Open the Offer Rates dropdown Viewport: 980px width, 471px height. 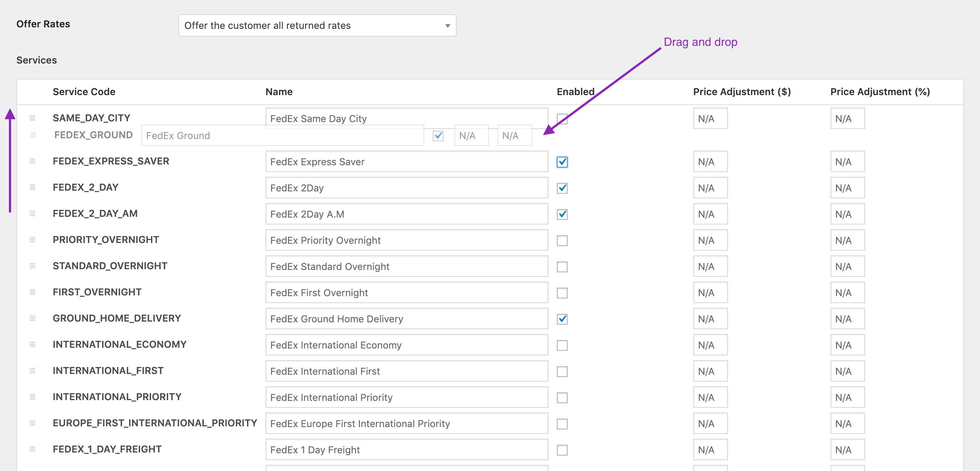coord(318,25)
